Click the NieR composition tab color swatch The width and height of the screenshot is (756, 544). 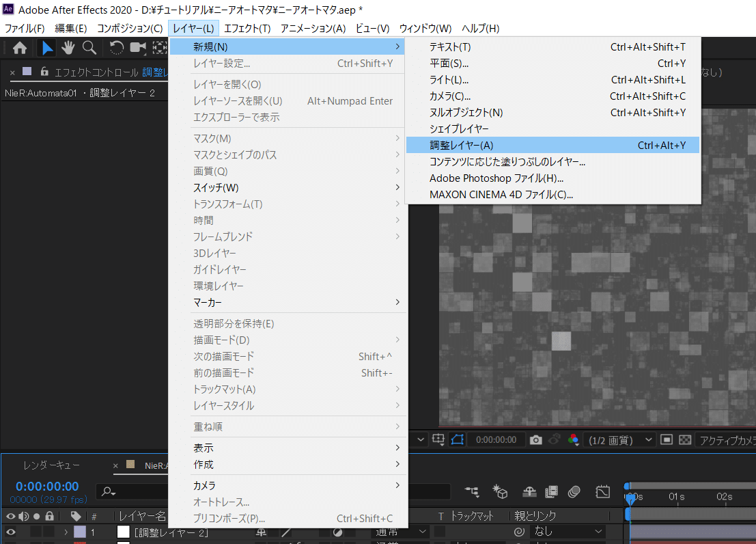pyautogui.click(x=130, y=464)
